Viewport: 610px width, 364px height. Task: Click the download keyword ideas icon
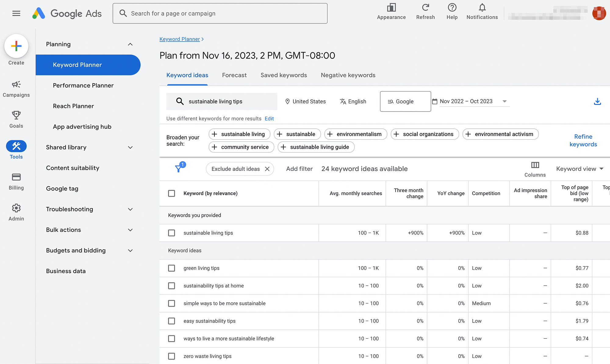(597, 102)
